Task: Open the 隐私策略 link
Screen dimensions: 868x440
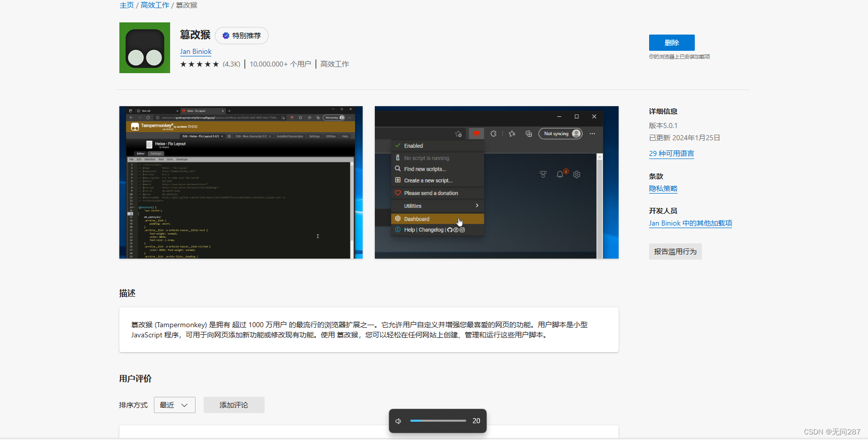Action: point(663,188)
